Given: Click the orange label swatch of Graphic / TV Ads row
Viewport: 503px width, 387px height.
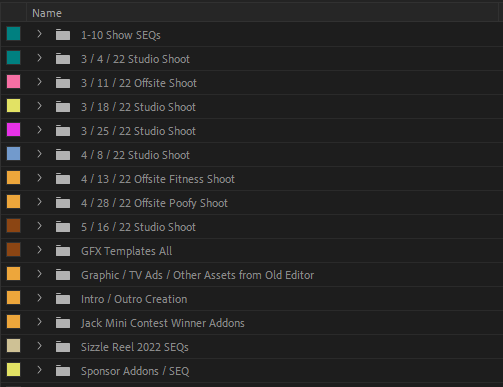Looking at the screenshot, I should coord(14,274).
